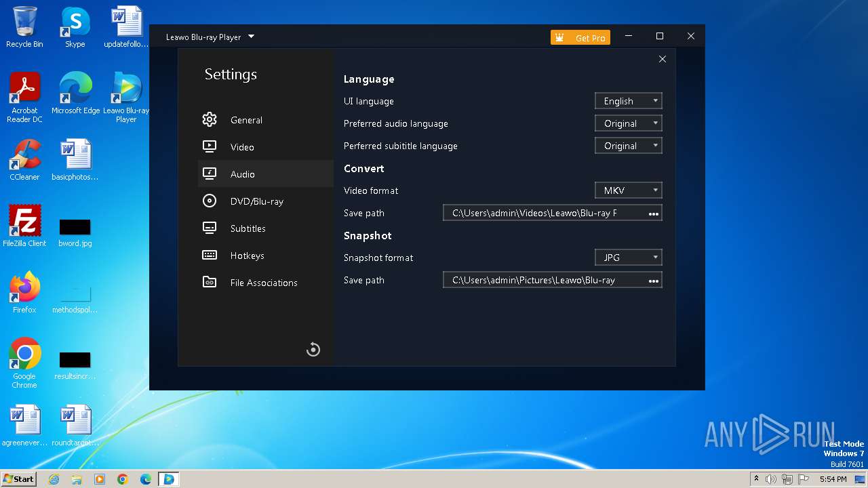
Task: Select the Subtitles settings tab
Action: pos(266,228)
